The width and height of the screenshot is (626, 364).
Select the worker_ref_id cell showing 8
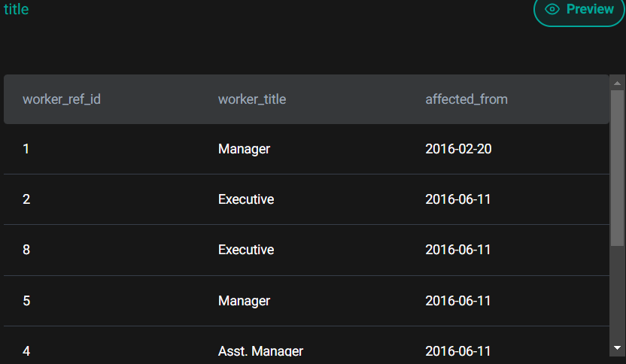pos(26,250)
